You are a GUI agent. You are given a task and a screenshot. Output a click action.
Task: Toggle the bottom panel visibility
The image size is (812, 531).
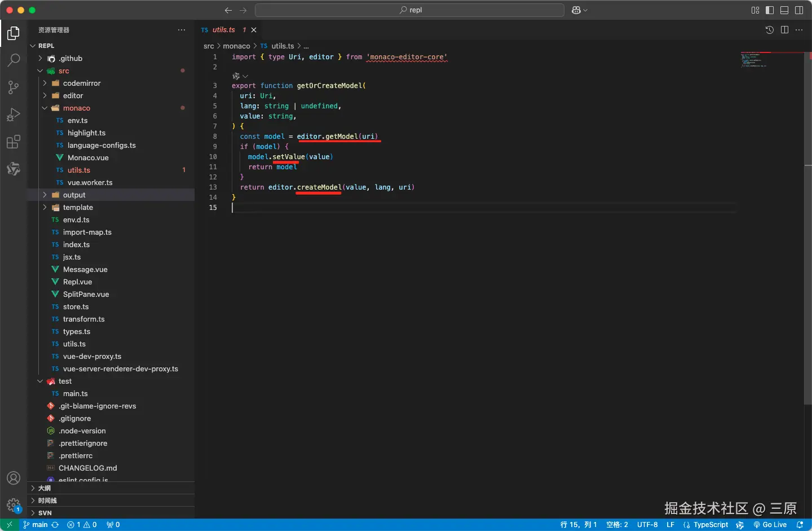coord(784,10)
